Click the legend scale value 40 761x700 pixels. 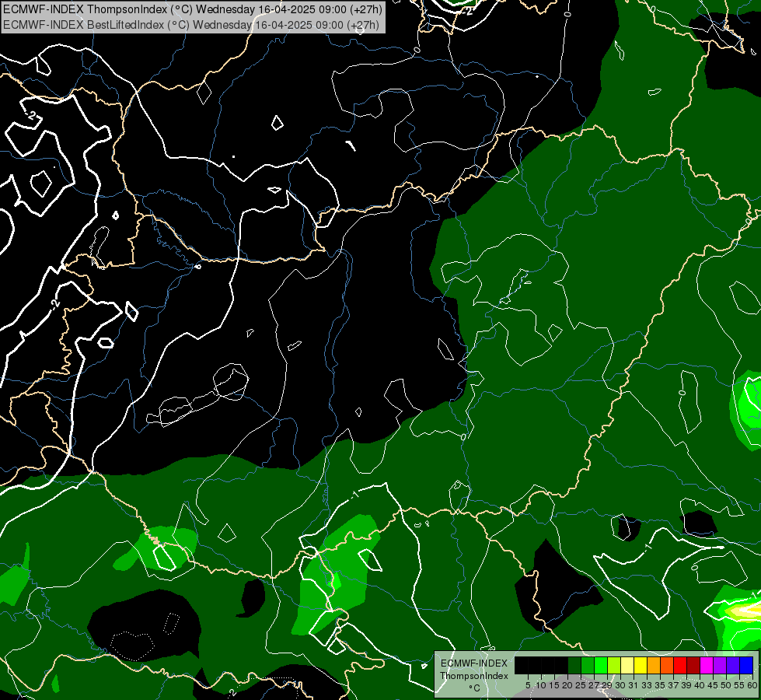(700, 685)
